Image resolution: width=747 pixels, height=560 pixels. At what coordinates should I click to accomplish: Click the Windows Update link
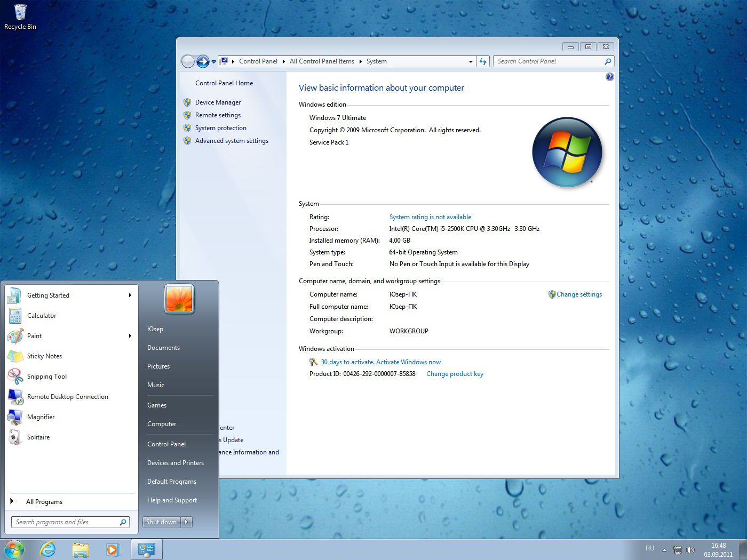click(x=231, y=440)
